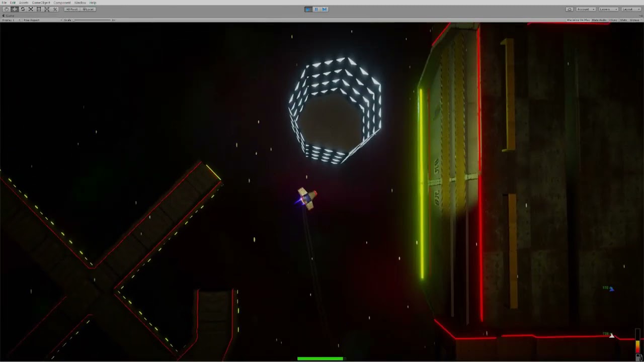Open the Component menu
Screen dimensions: 644x362
click(62, 3)
